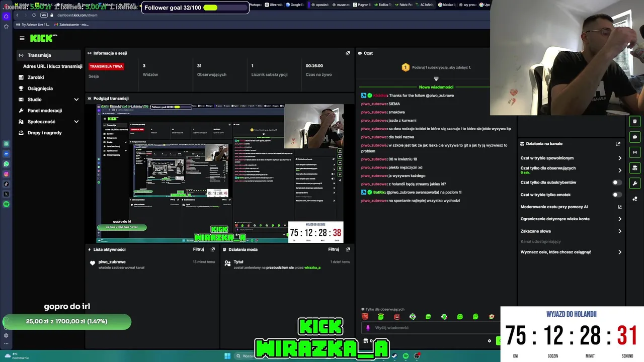Open chat settings gear icon
Viewport: 644px width, 362px height.
[489, 341]
